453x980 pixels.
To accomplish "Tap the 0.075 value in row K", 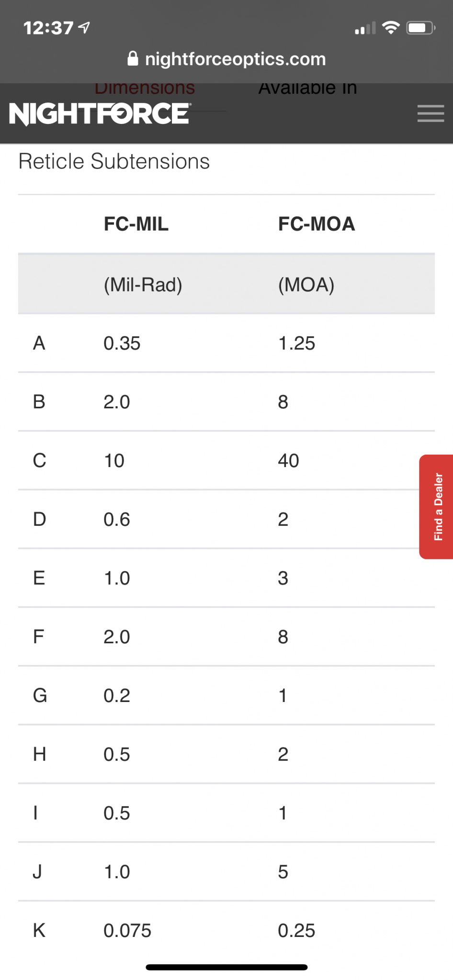I will point(127,931).
